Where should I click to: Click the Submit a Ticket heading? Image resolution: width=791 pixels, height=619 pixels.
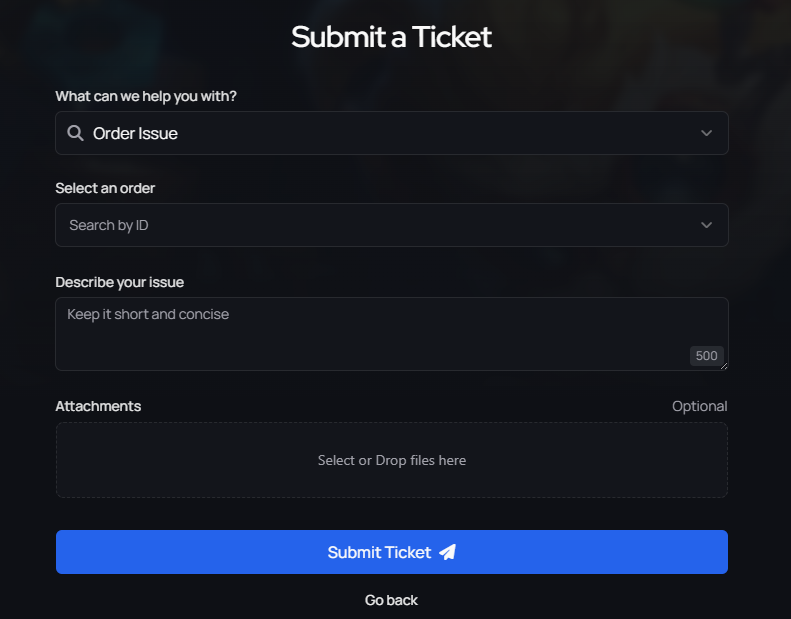[x=391, y=37]
